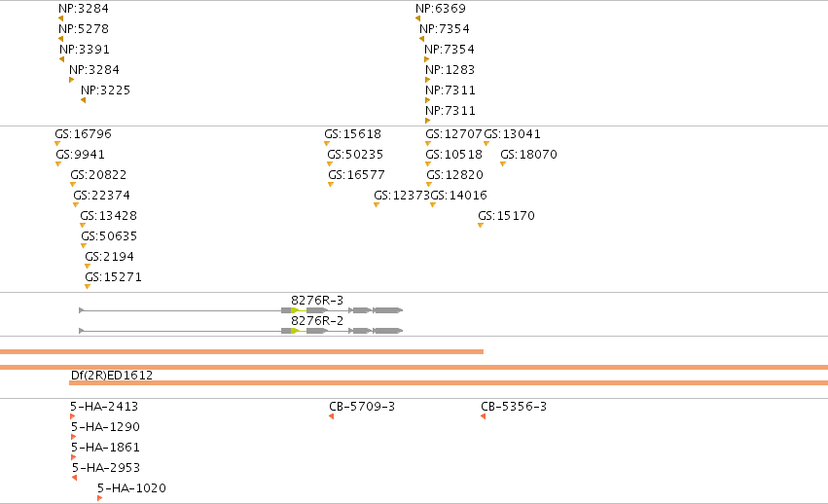Select the shortest orange deficiency bar
The height and width of the screenshot is (504, 828).
click(x=241, y=352)
